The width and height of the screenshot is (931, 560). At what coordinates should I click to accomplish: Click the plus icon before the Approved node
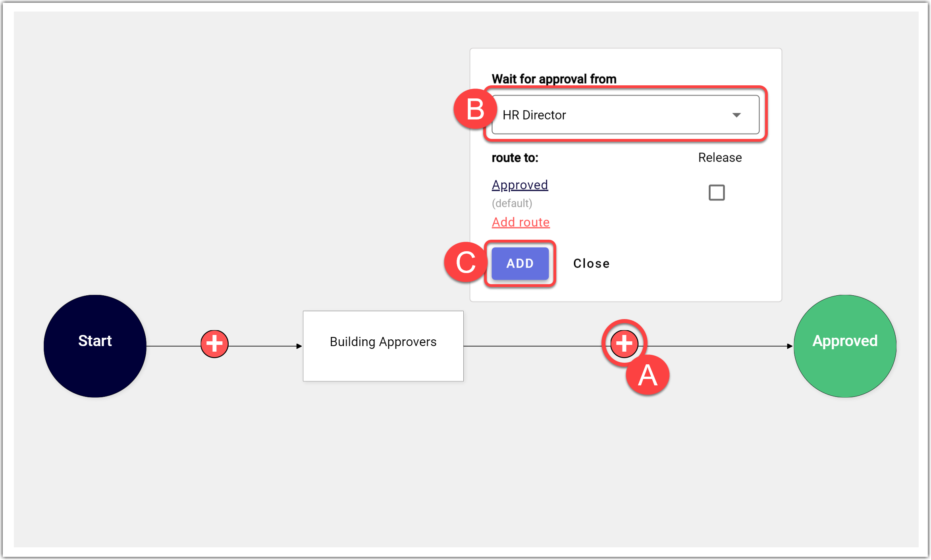624,344
